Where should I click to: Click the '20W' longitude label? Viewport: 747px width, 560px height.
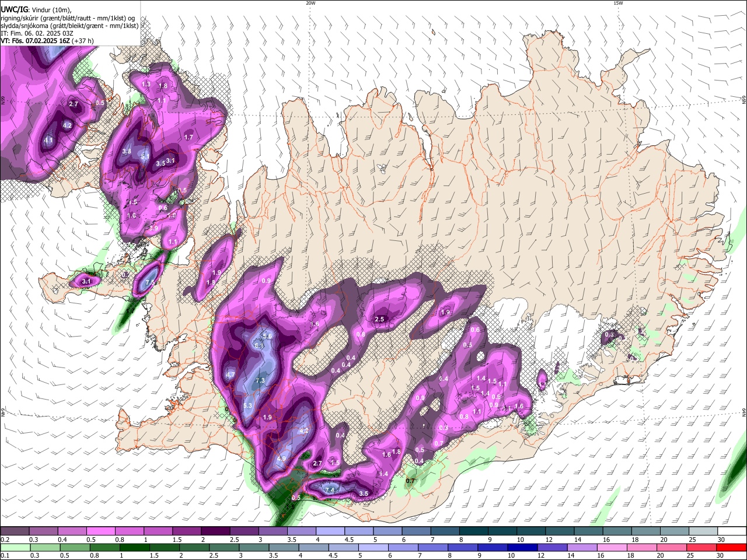point(310,3)
